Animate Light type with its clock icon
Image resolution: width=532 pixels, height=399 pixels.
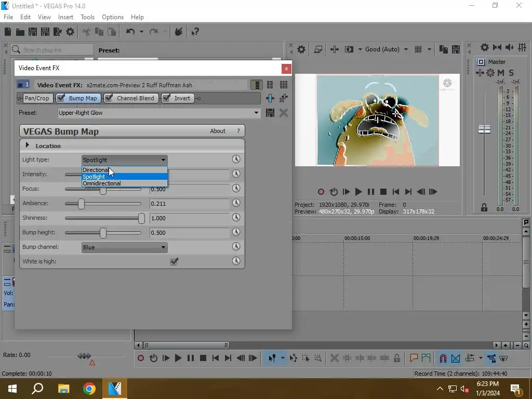(x=236, y=159)
